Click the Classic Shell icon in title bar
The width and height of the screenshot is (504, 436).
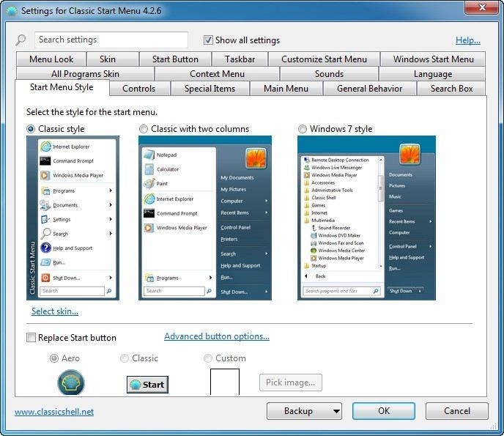(x=12, y=11)
